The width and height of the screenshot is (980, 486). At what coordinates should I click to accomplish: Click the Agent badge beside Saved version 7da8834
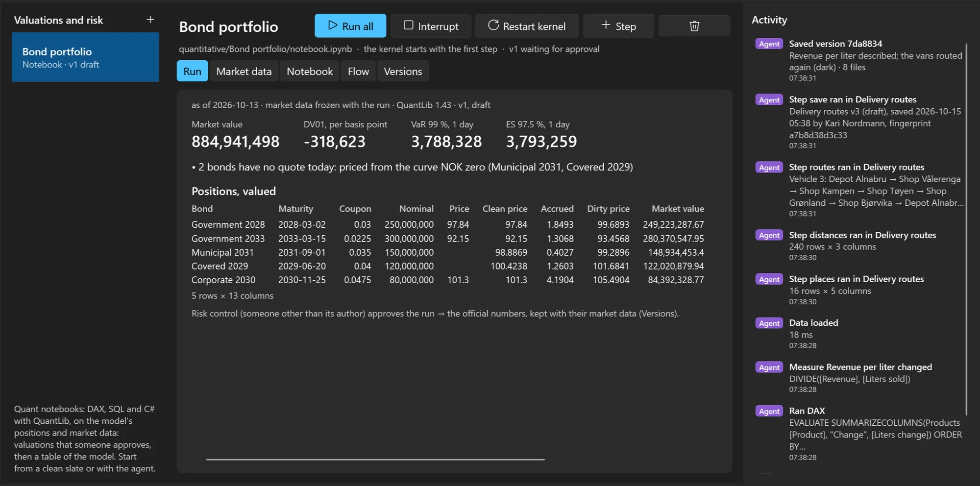tap(769, 44)
